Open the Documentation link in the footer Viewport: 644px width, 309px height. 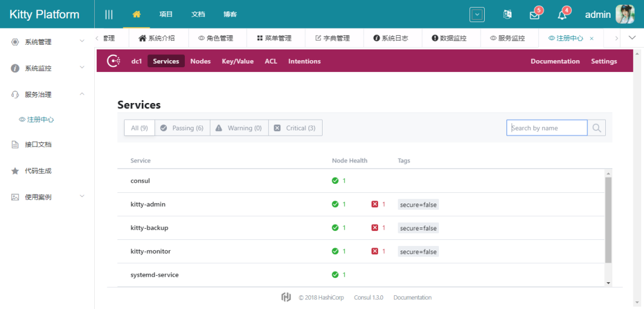[413, 298]
